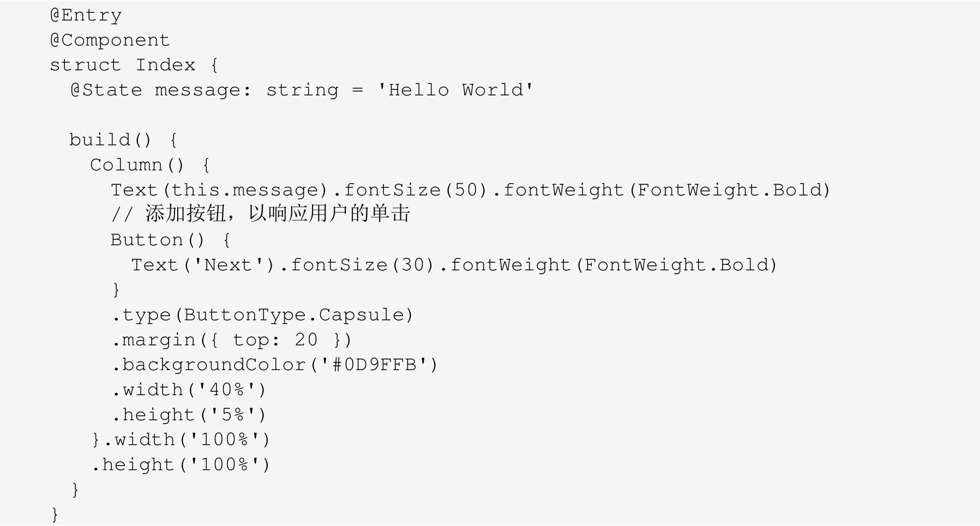This screenshot has height=526, width=980.
Task: Click the .margin({ top: 20 }) line
Action: coord(232,340)
